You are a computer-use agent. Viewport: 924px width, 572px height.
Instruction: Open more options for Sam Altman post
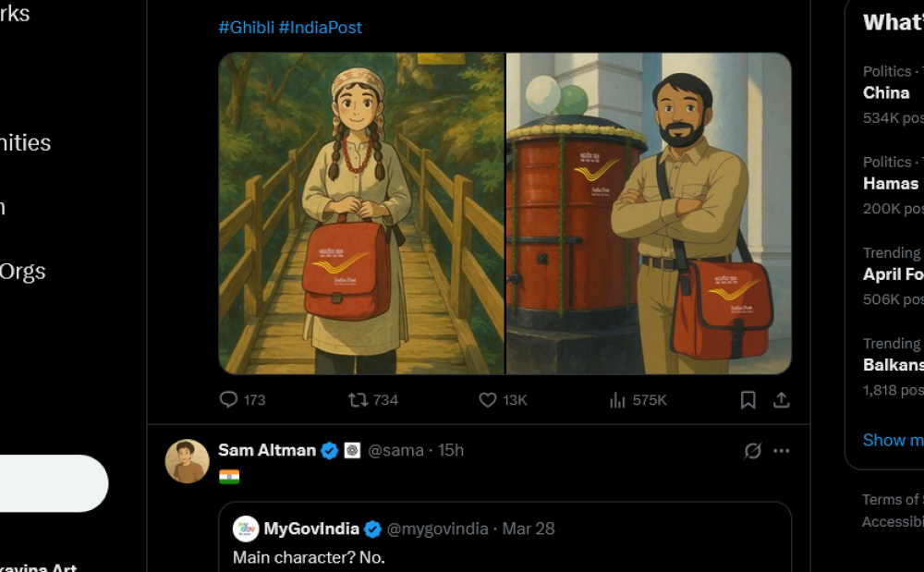tap(782, 451)
